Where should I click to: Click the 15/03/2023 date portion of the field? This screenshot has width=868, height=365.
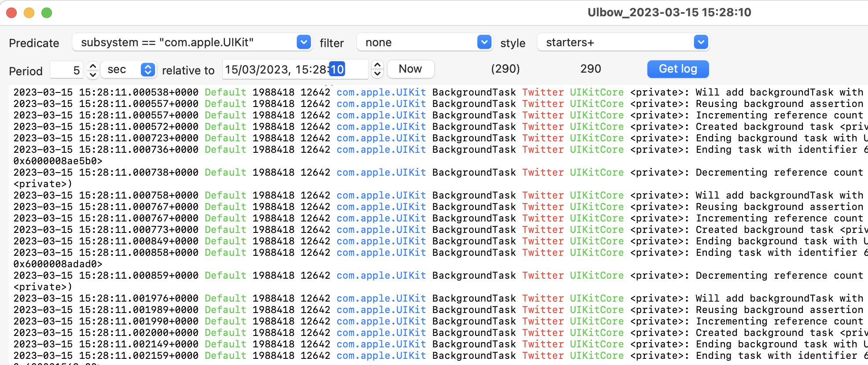tap(256, 70)
